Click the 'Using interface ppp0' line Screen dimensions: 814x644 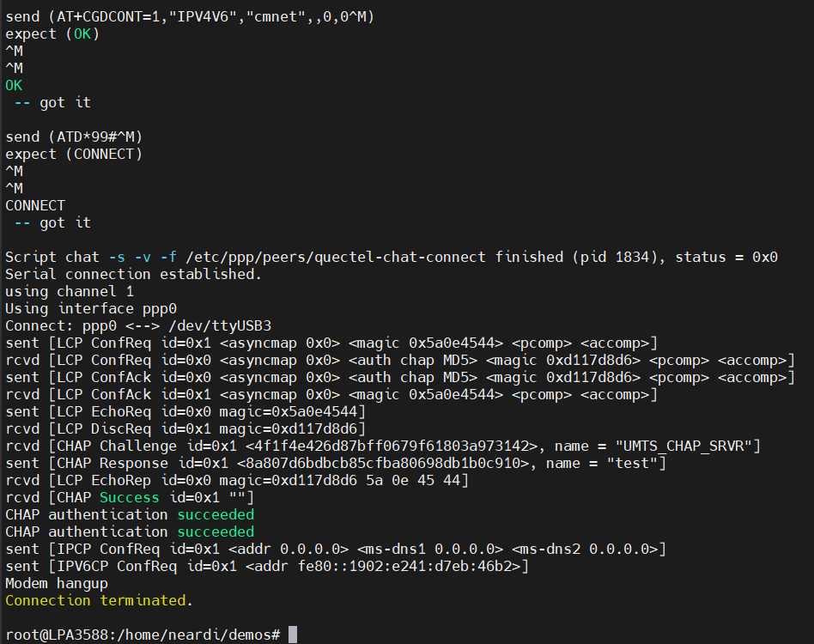pos(91,309)
